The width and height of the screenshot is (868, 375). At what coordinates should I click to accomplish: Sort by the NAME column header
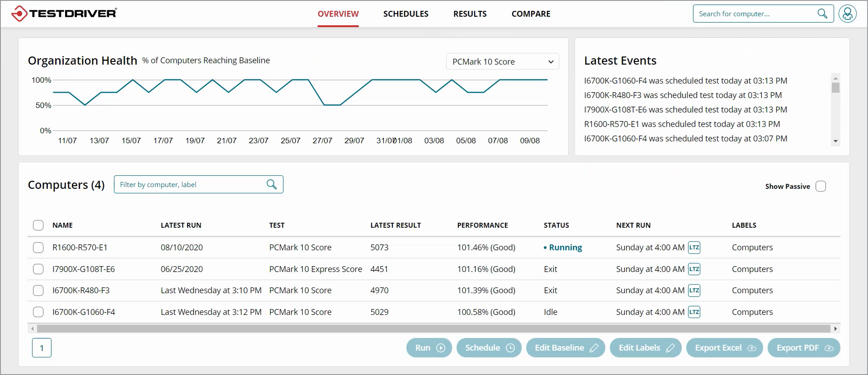click(62, 225)
